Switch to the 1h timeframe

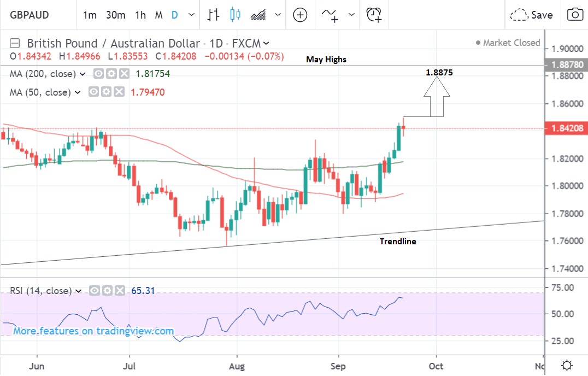pyautogui.click(x=140, y=15)
